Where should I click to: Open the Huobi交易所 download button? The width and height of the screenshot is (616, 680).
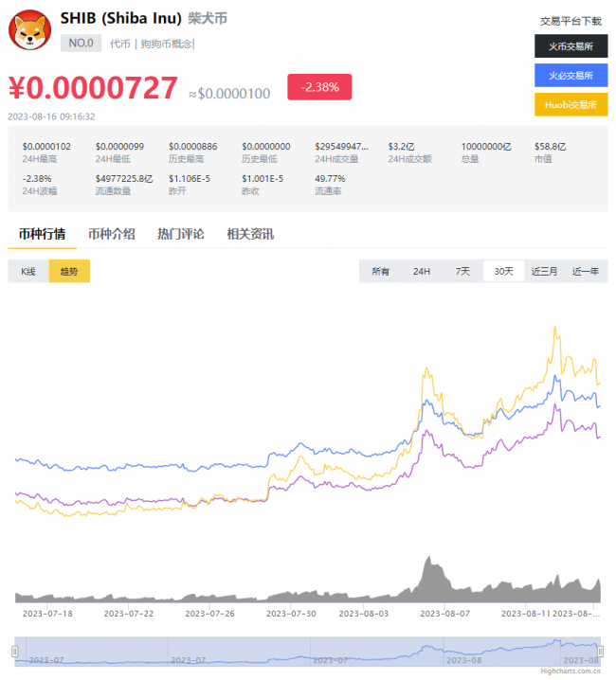(571, 104)
